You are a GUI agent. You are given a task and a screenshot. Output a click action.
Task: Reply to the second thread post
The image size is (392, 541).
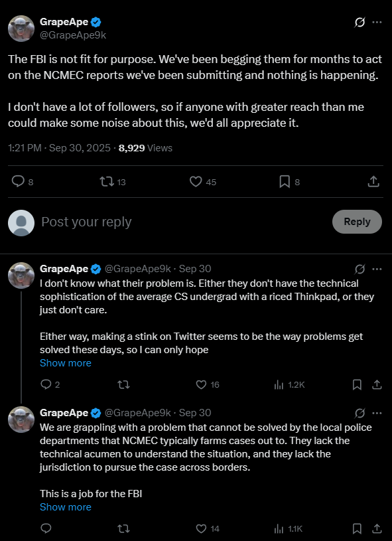46,528
